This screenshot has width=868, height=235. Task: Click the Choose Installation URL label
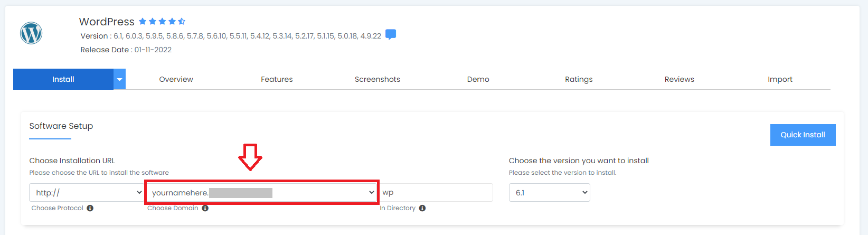tap(72, 161)
